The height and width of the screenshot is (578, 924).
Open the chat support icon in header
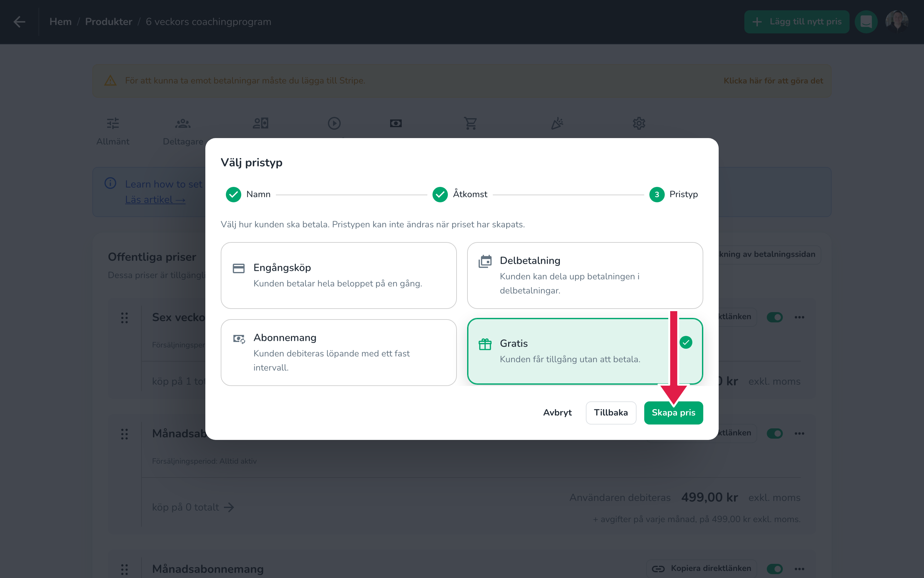(x=866, y=22)
